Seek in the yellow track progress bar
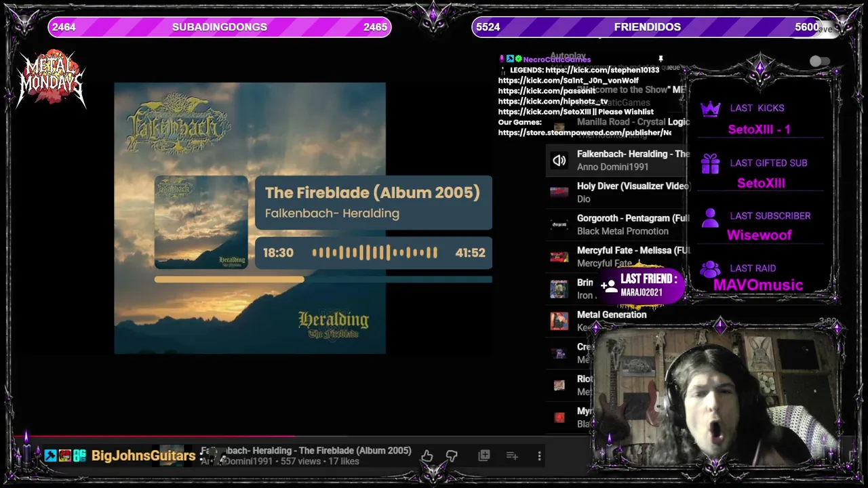Screen dimensions: 868x488 (323, 279)
